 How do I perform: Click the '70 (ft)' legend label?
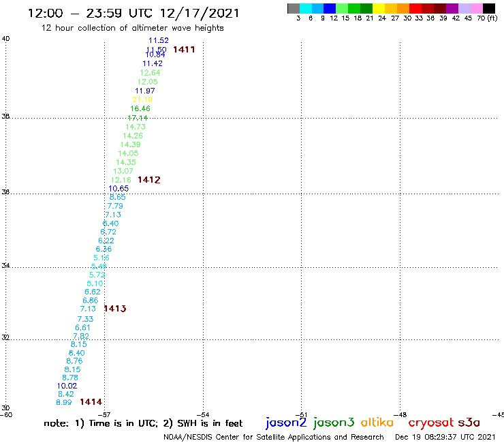488,18
